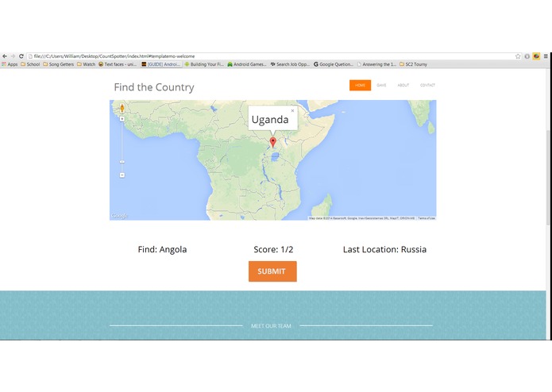
Task: Zoom out with the map minus button
Action: pyautogui.click(x=122, y=175)
